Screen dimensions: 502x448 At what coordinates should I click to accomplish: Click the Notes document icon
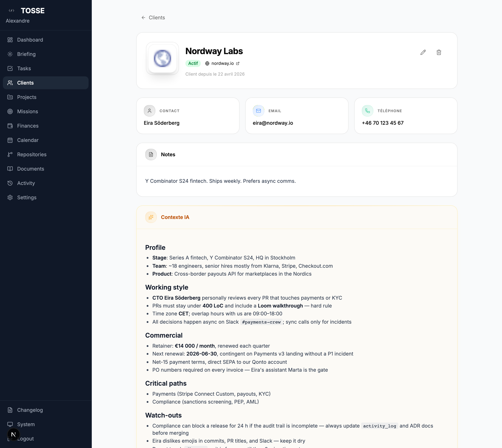pos(151,154)
